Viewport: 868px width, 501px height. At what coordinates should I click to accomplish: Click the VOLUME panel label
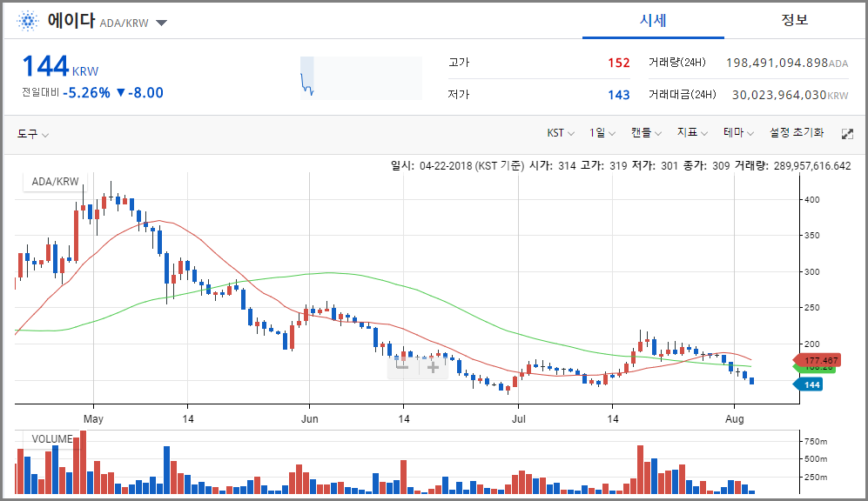coord(51,438)
